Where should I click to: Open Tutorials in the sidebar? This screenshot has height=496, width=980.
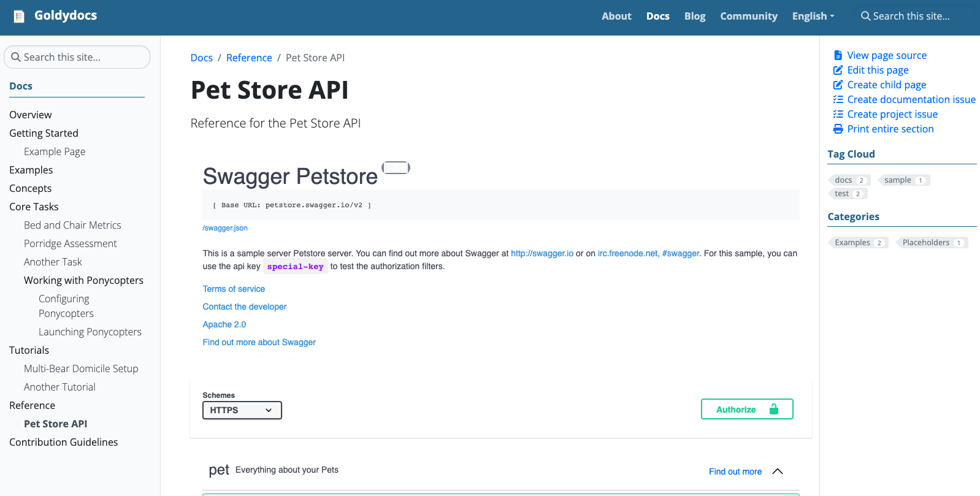[x=29, y=350]
